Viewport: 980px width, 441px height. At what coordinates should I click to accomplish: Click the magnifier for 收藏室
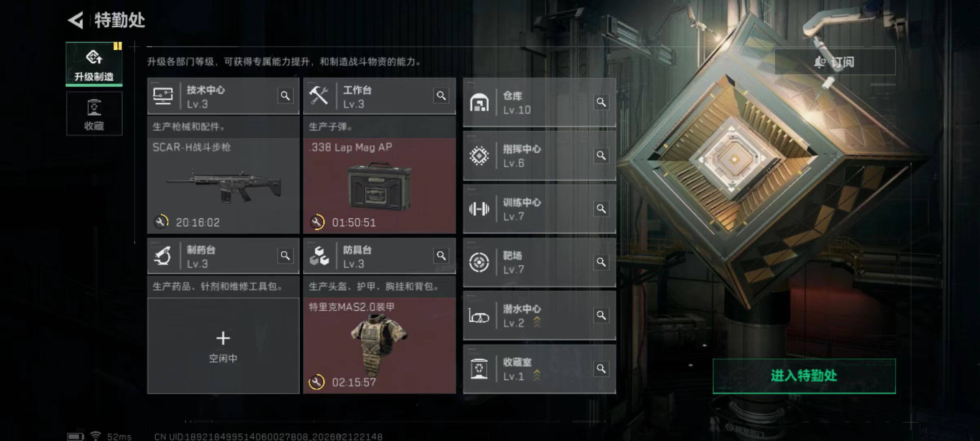click(601, 369)
